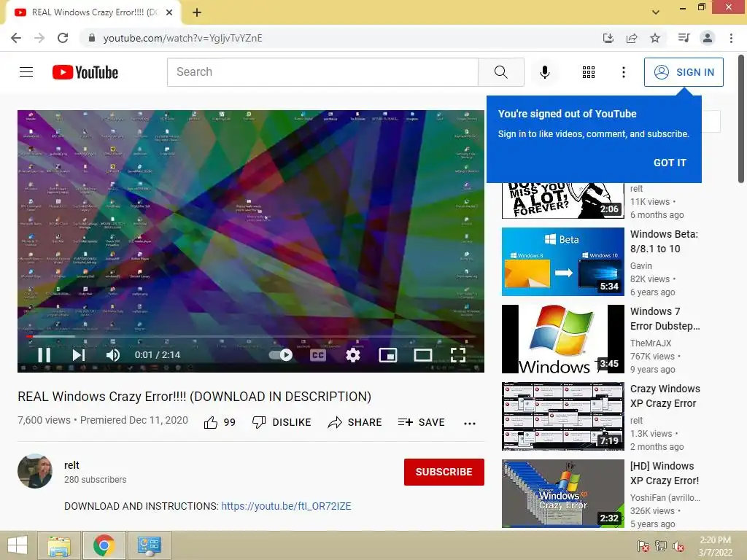
Task: Open the youtu.be download instructions link
Action: (286, 506)
